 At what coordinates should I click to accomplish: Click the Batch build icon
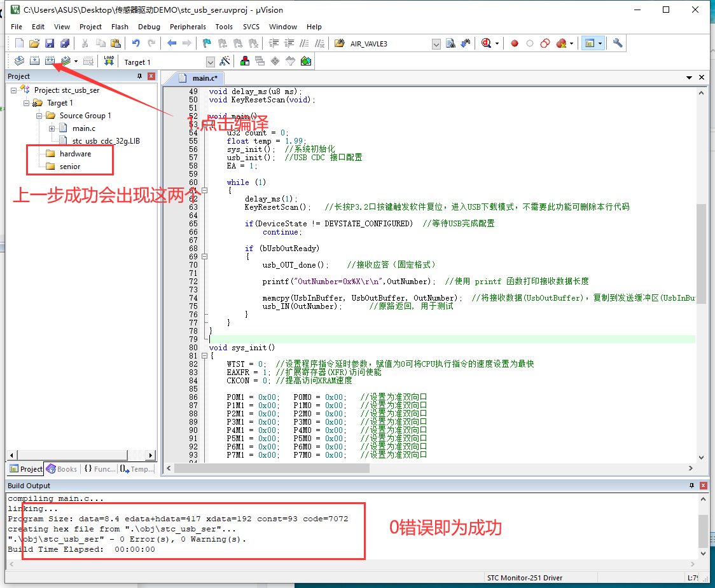[x=66, y=60]
